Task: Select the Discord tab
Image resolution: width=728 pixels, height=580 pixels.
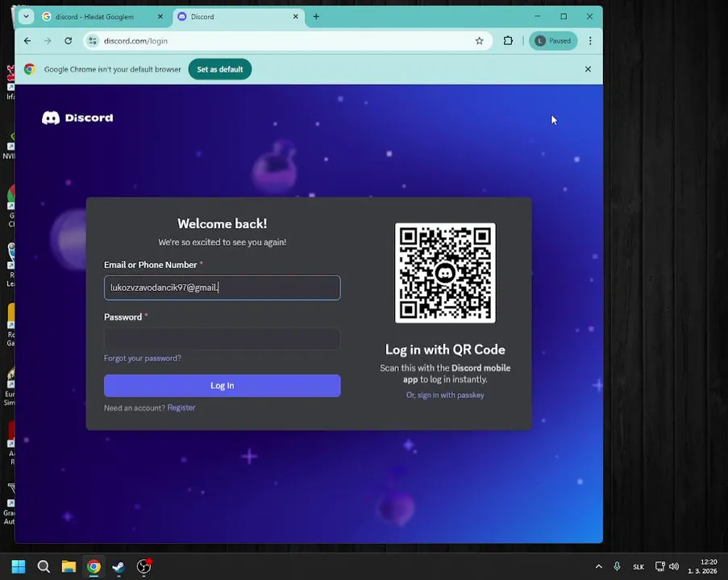Action: [239, 17]
